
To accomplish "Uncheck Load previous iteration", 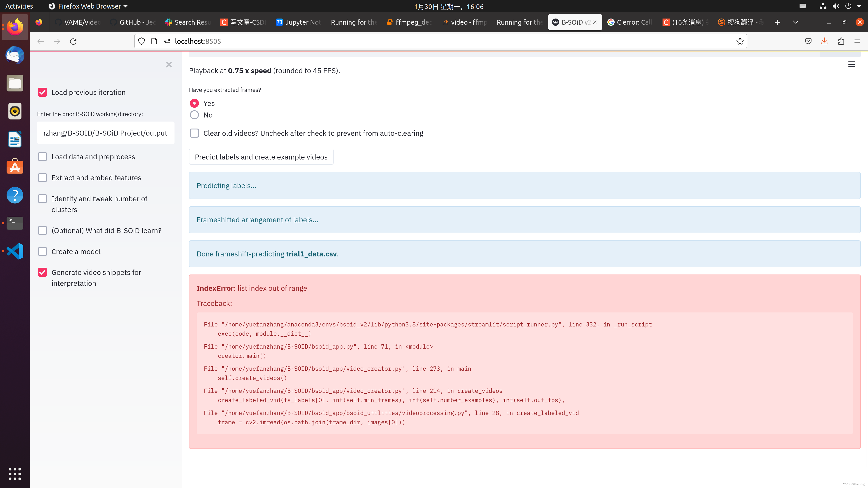I will (42, 92).
